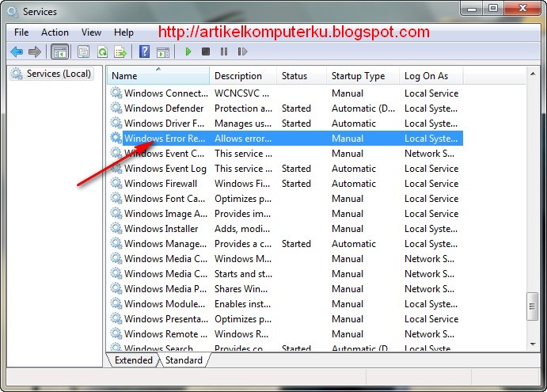Click the Services (Local) gear icon

[x=17, y=74]
